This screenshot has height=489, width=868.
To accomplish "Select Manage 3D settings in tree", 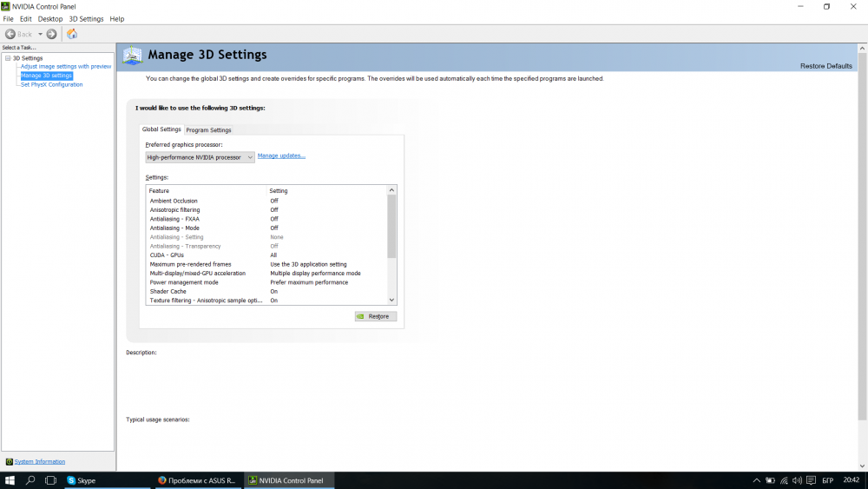I will pyautogui.click(x=47, y=76).
